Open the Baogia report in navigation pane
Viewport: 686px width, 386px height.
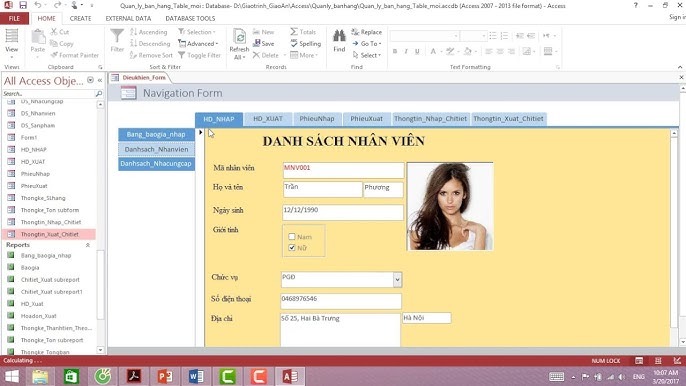tap(30, 267)
